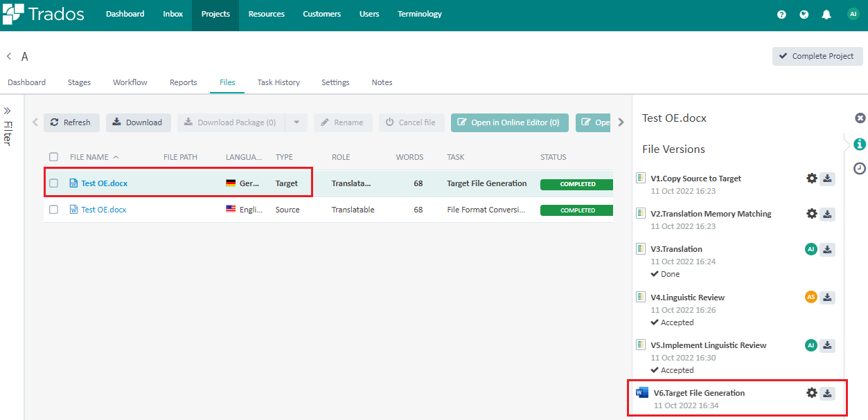Tick the checkbox for the English source file

click(54, 210)
